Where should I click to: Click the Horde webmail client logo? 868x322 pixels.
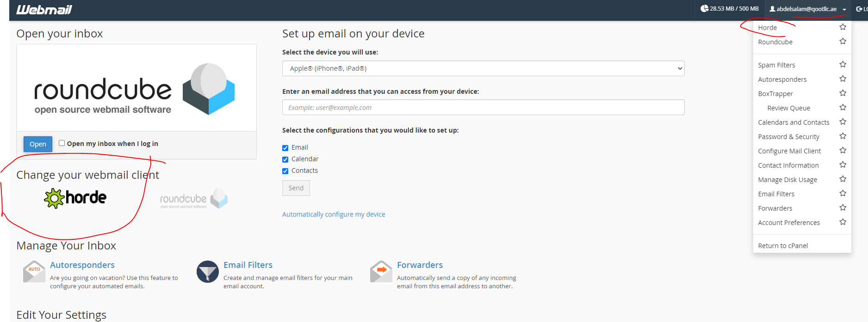pyautogui.click(x=75, y=198)
